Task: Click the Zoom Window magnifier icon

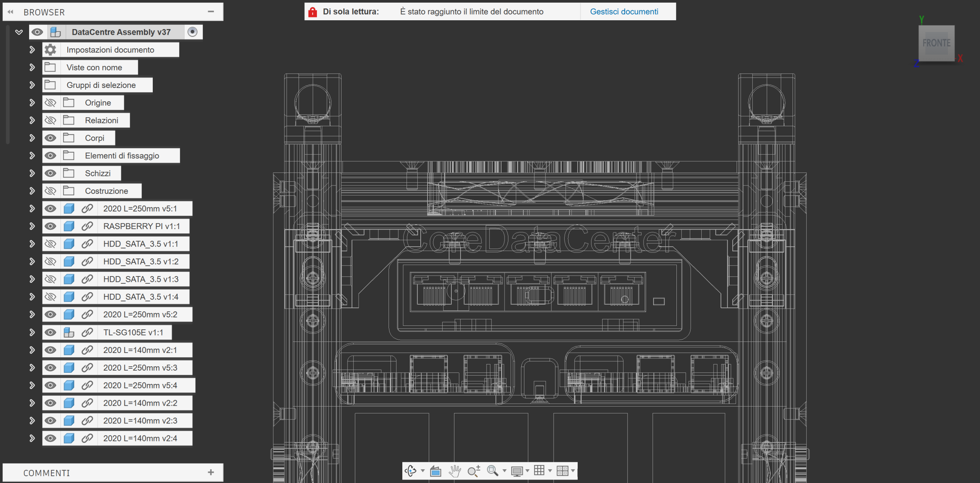Action: click(x=492, y=471)
